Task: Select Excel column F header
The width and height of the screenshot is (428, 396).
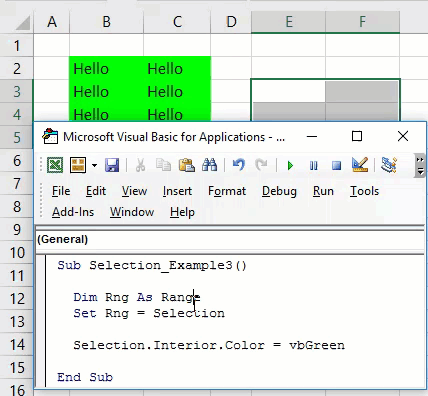Action: tap(362, 22)
